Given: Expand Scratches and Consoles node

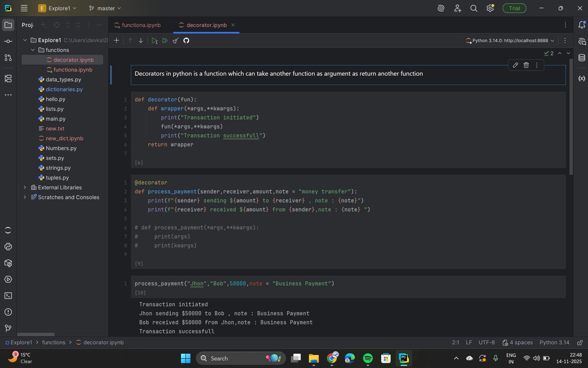Looking at the screenshot, I should tap(25, 197).
